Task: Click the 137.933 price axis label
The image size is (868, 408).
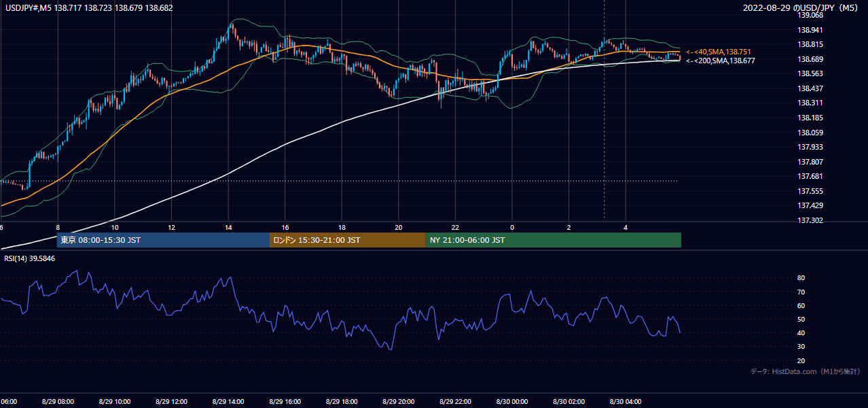Action: (810, 147)
